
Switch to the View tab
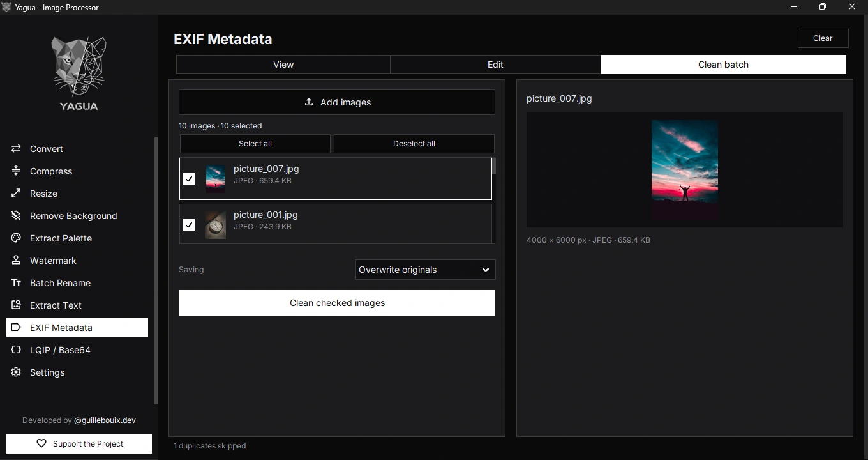pos(283,65)
